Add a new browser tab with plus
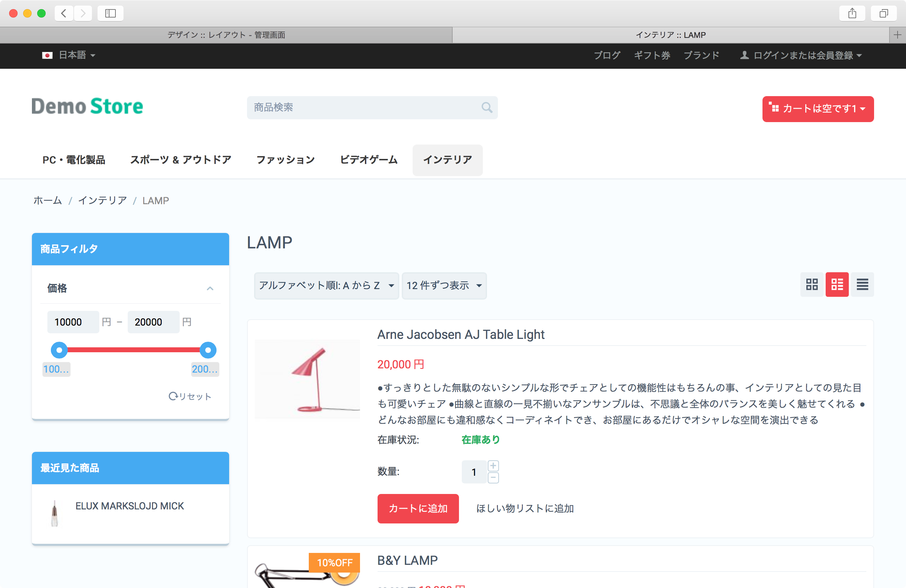 coord(897,35)
